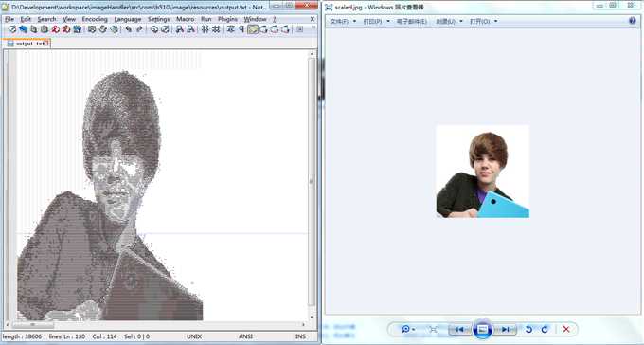Click the Paste toolbar icon

tap(115, 29)
